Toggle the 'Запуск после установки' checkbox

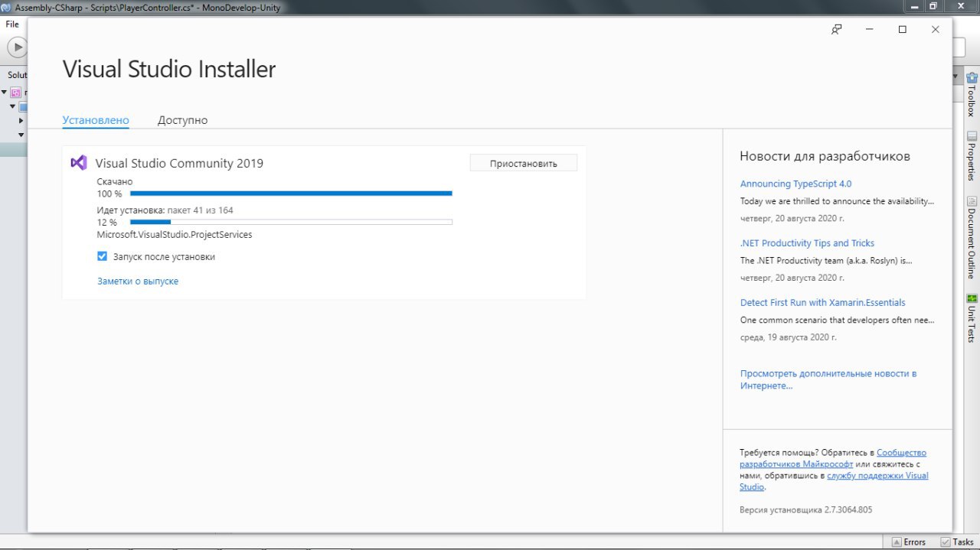[102, 256]
